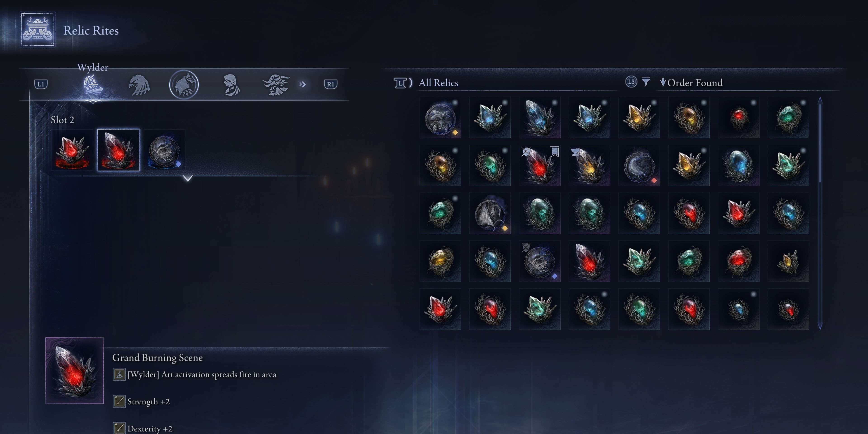Click the L3 filter button icon

631,82
